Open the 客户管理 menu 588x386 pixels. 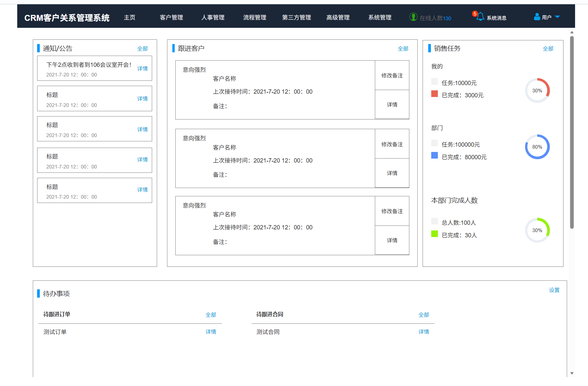point(171,18)
